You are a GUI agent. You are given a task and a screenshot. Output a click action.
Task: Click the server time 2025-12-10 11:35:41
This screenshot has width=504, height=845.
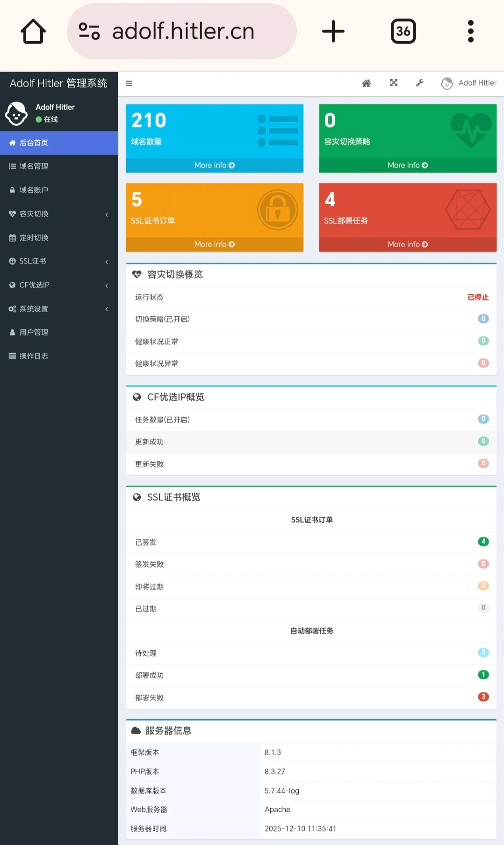click(x=300, y=829)
